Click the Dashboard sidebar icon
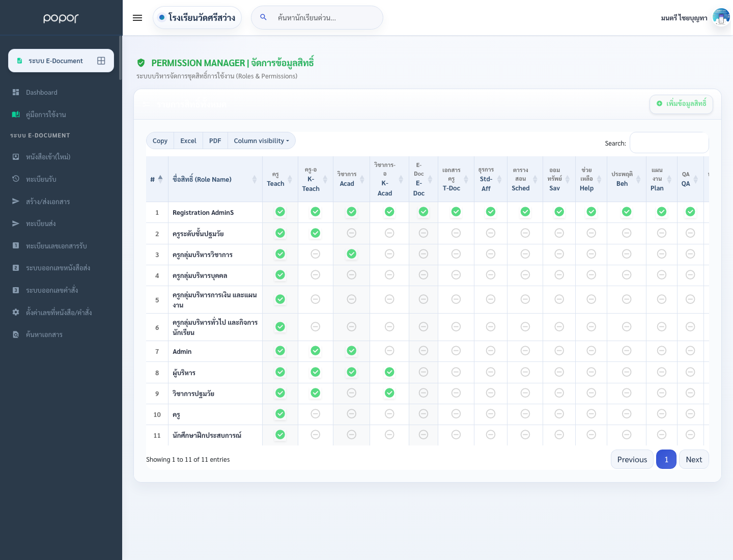The width and height of the screenshot is (733, 560). [16, 92]
